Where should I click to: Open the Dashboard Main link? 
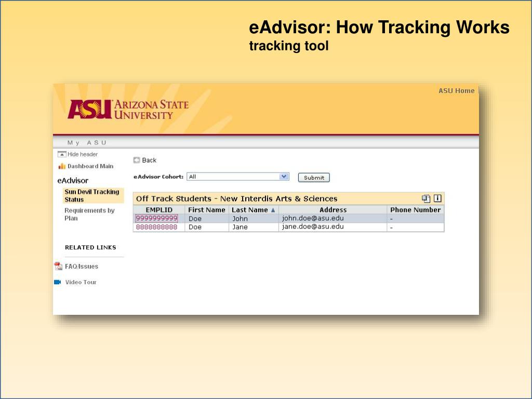click(90, 166)
